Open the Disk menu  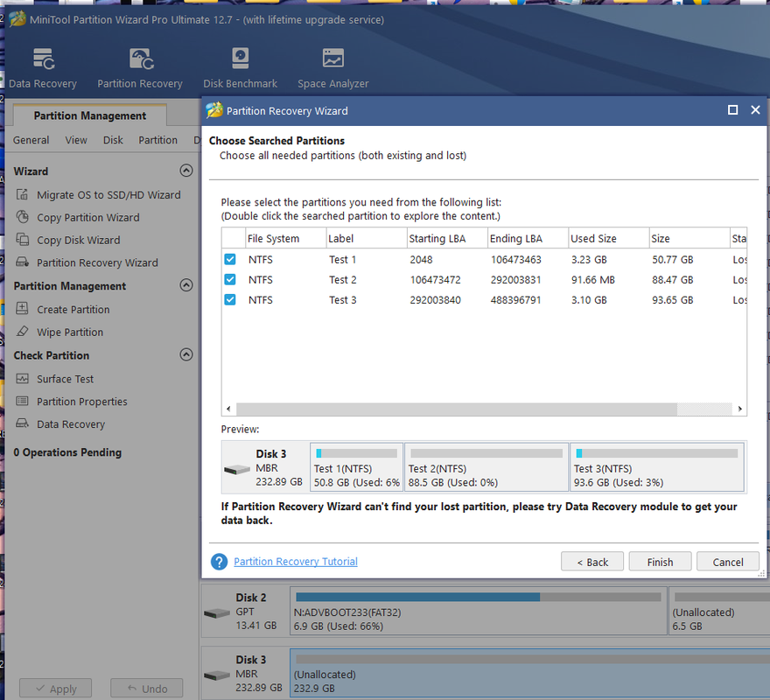(x=113, y=140)
